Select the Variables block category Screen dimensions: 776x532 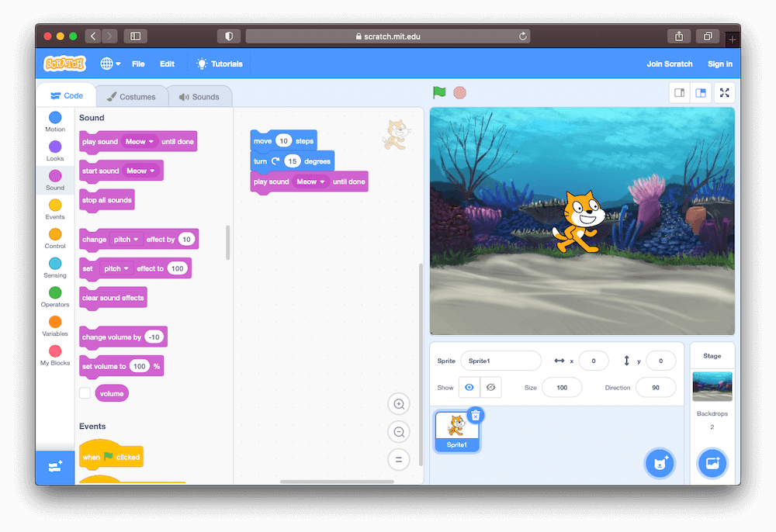(x=55, y=326)
